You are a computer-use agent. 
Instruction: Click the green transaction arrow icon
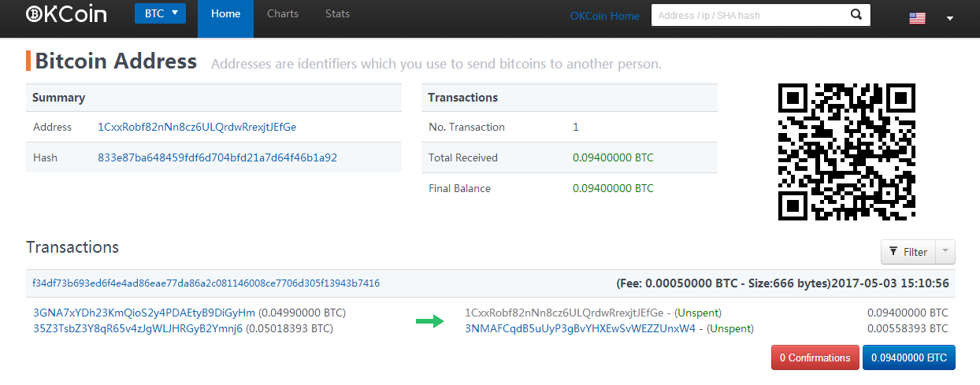pos(430,321)
